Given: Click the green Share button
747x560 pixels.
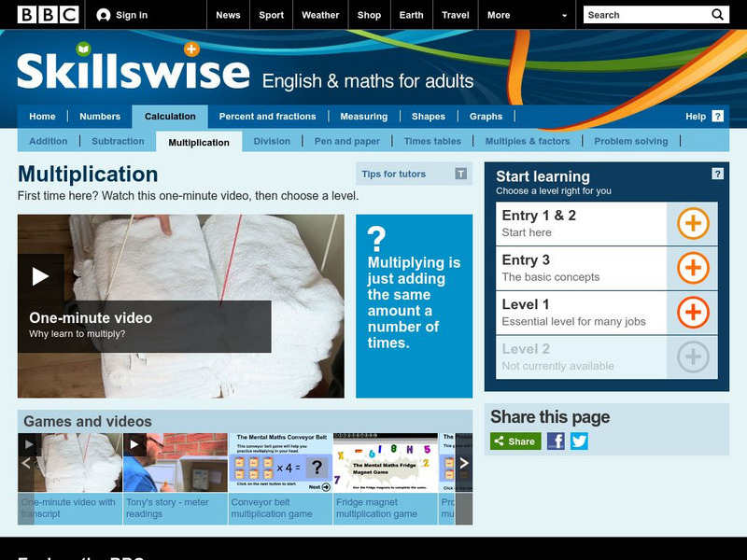Looking at the screenshot, I should 515,441.
